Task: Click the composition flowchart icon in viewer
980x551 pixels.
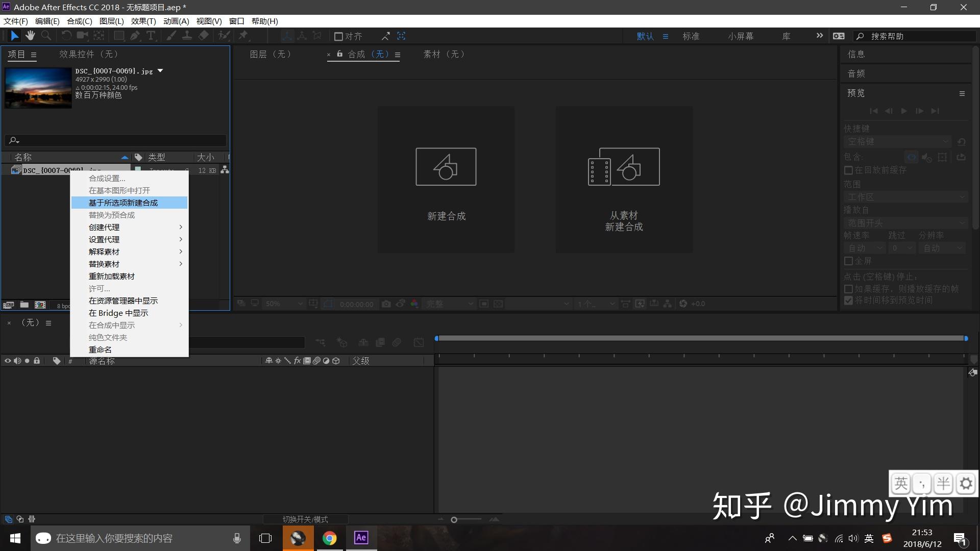Action: point(667,304)
